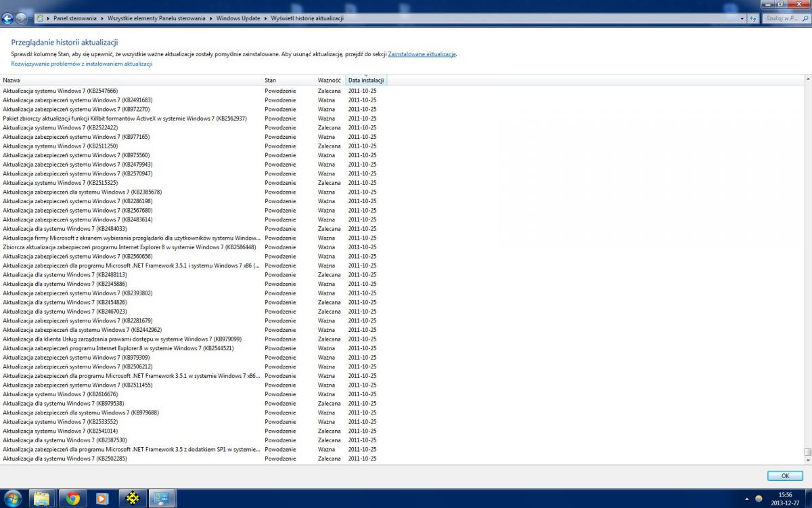Pick the security update KB977165
Image resolution: width=812 pixels, height=508 pixels.
(x=194, y=137)
